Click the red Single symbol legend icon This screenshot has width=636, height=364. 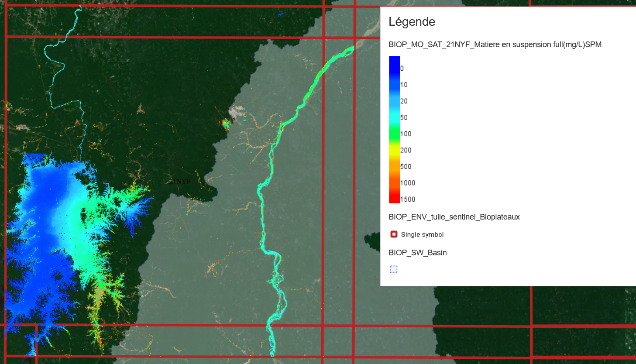[x=394, y=234]
